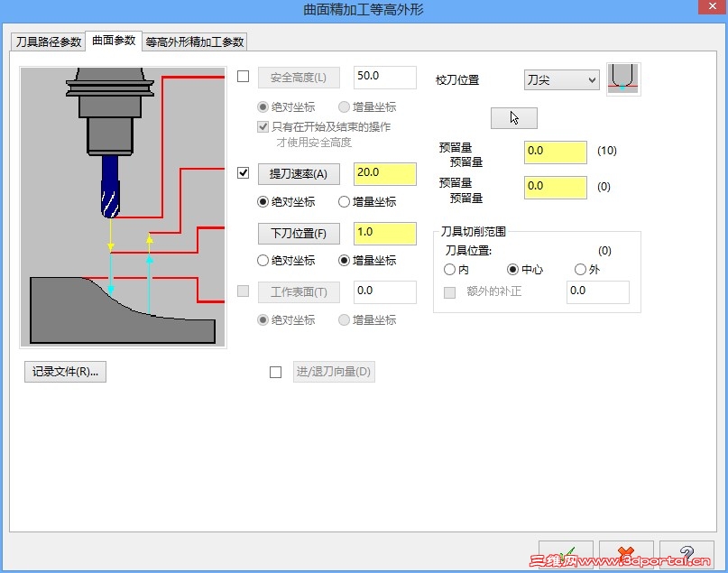Select 增量坐标 radio under 提刀速率
This screenshot has height=573, width=728.
[344, 202]
